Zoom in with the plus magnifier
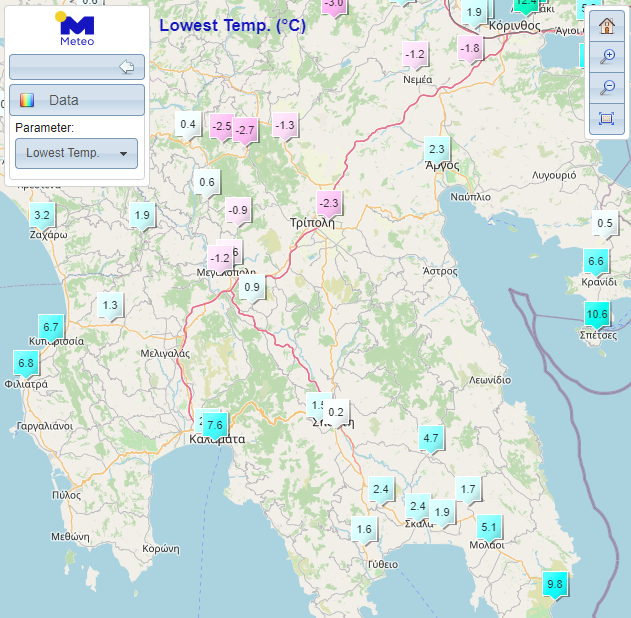 pos(607,57)
